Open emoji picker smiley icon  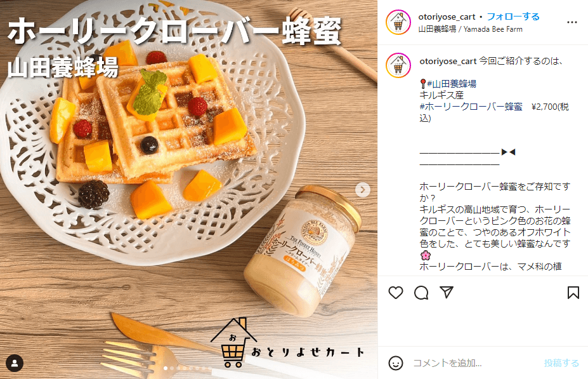point(396,363)
